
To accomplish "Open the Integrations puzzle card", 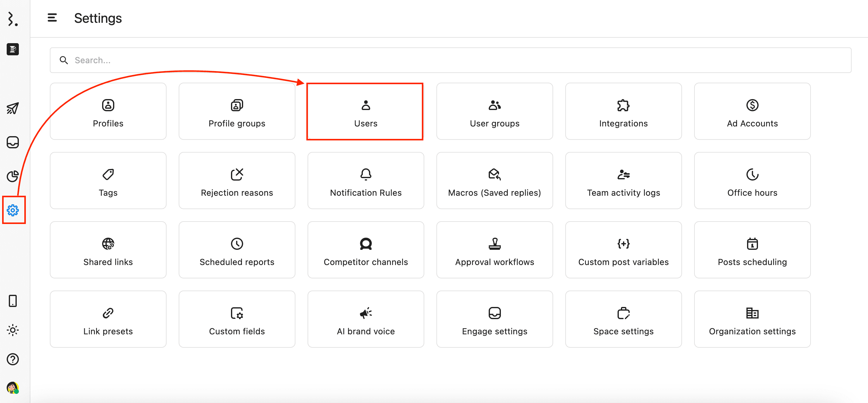I will (623, 112).
